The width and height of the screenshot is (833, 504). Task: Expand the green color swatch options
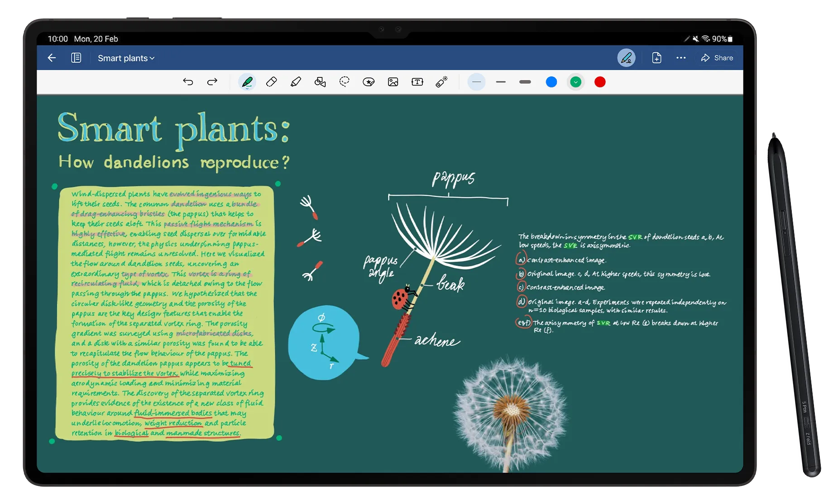[x=575, y=82]
